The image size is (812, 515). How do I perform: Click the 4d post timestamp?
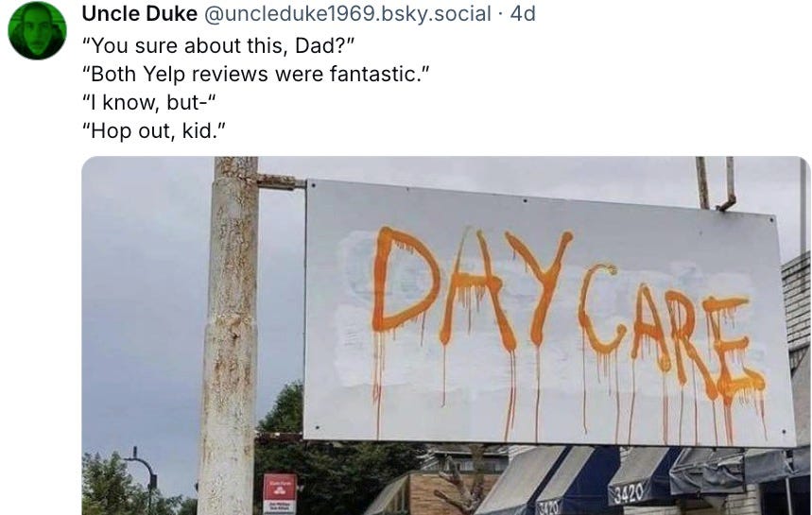coord(523,13)
